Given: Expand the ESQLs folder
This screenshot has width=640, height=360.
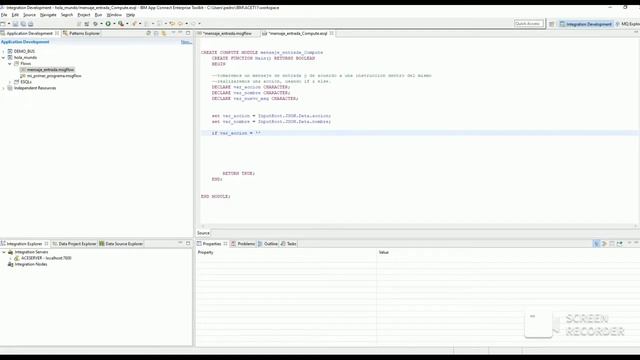Looking at the screenshot, I should [x=10, y=82].
